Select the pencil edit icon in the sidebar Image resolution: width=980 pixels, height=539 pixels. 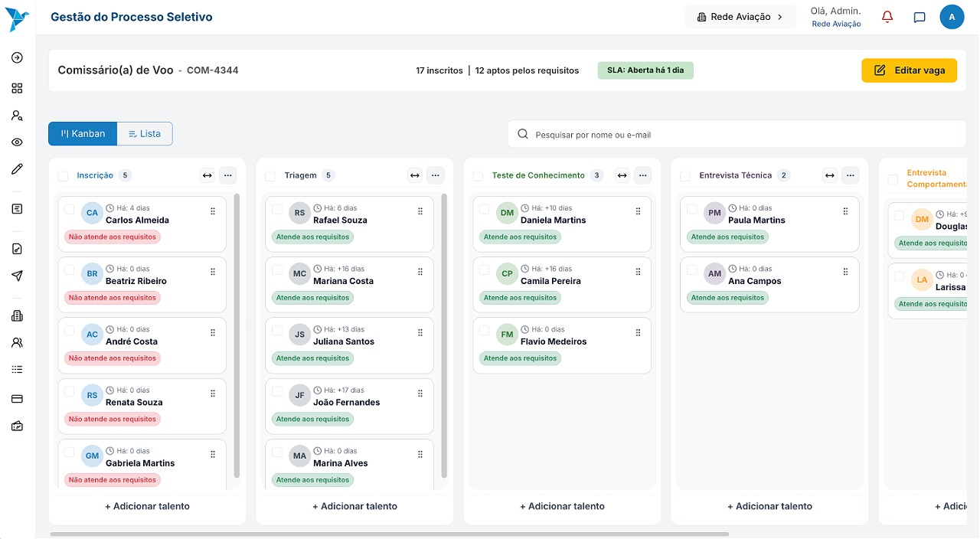17,170
